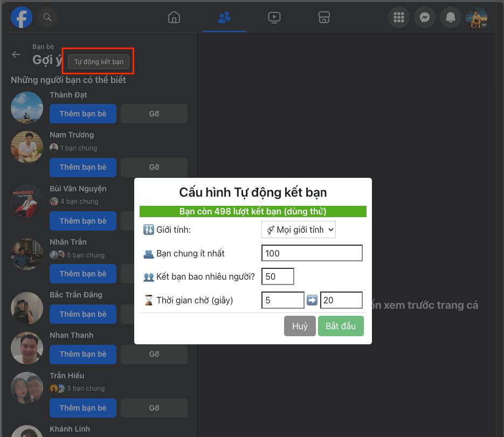Add Bùi Văn Nguyện as a friend
Screen dimensions: 504x437
(83, 221)
